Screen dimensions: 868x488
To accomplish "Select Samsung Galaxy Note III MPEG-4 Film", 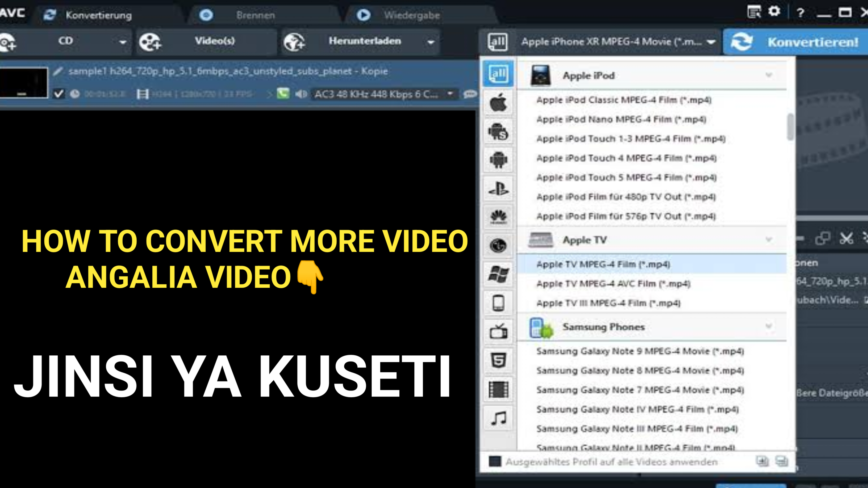I will coord(652,429).
